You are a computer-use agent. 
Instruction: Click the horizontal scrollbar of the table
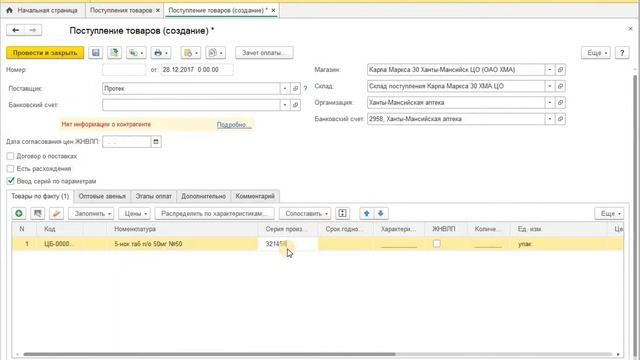pyautogui.click(x=209, y=354)
